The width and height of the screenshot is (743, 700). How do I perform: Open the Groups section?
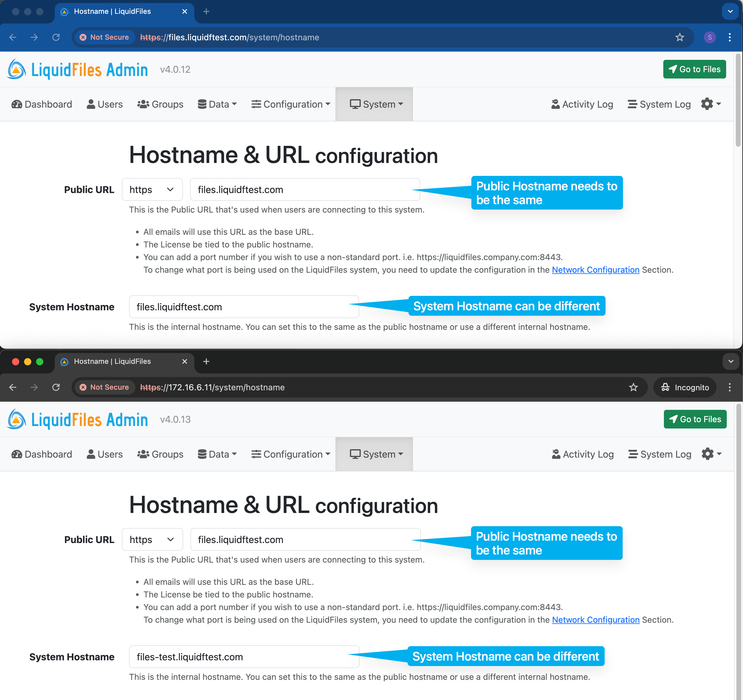[160, 104]
